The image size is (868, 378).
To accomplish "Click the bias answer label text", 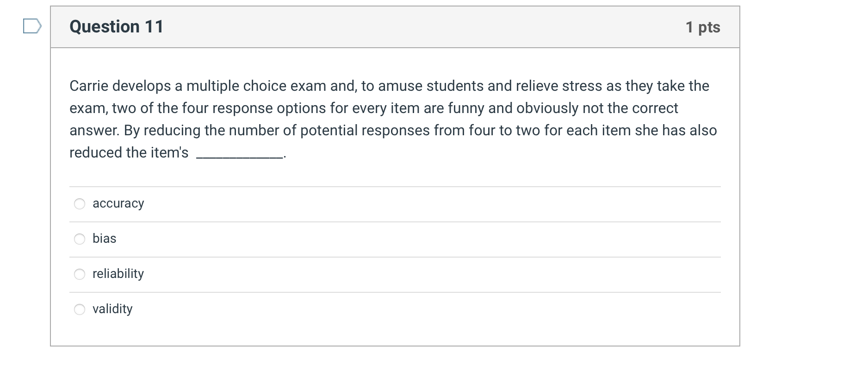I will point(105,238).
